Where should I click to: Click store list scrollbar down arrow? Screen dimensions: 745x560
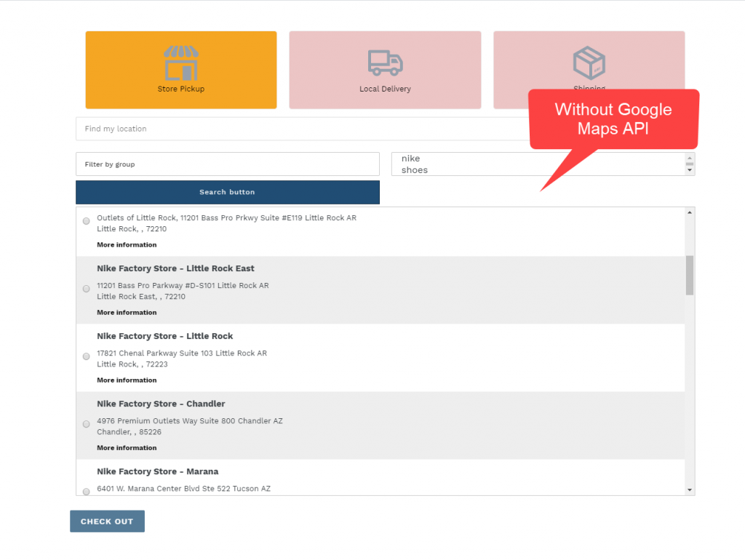coord(690,490)
